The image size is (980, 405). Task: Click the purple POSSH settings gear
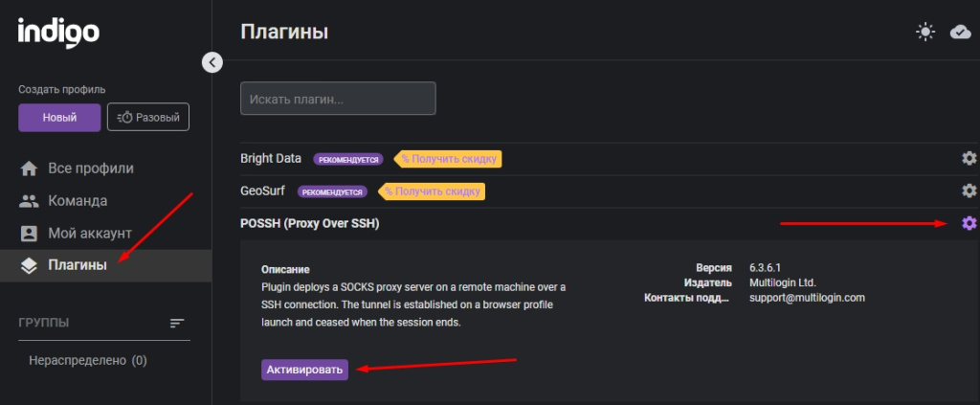click(x=969, y=222)
